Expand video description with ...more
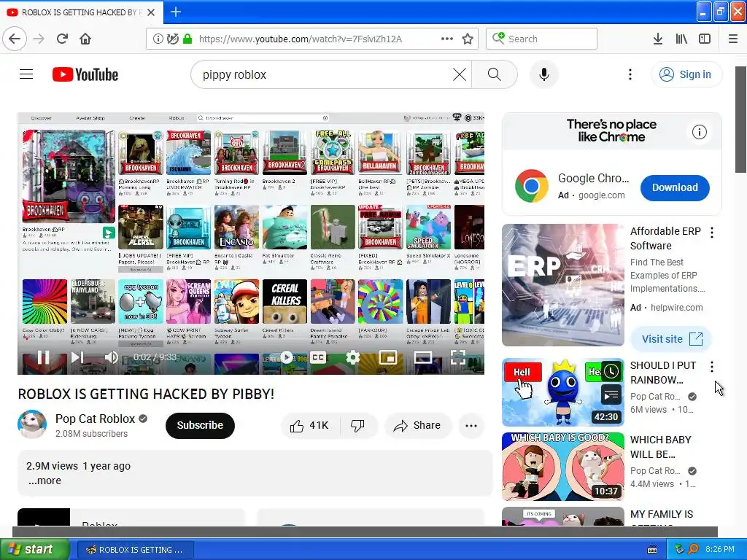747x560 pixels. click(x=44, y=481)
